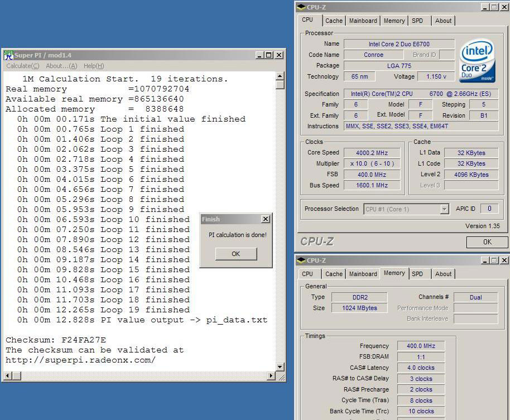Image resolution: width=510 pixels, height=420 pixels.
Task: Click the 1M Calculation Start line
Action: [x=125, y=79]
